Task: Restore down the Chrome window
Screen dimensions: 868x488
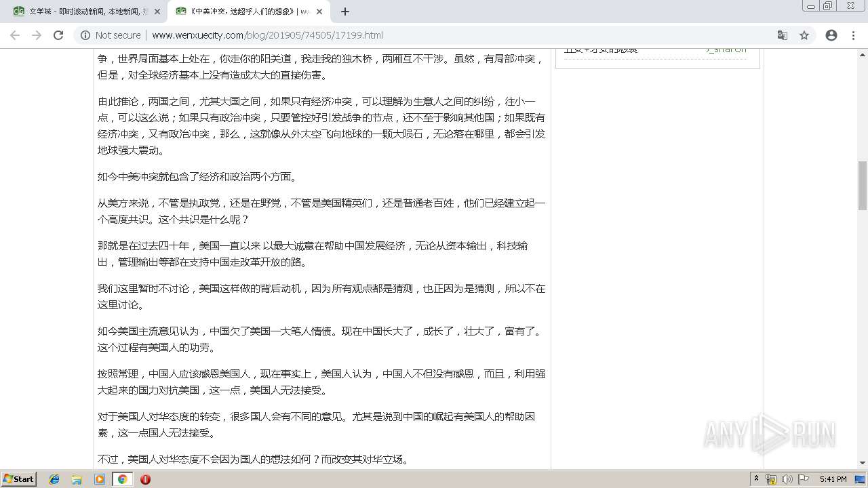Action: [x=827, y=7]
